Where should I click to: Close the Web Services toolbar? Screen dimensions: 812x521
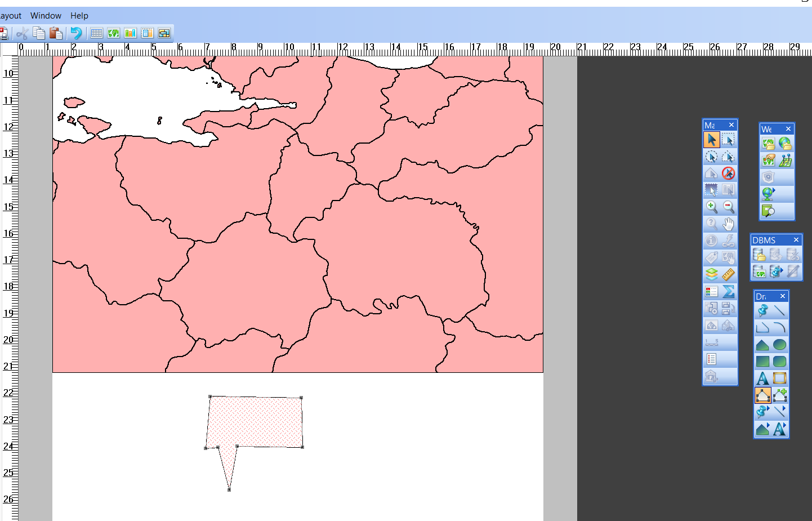pos(788,129)
